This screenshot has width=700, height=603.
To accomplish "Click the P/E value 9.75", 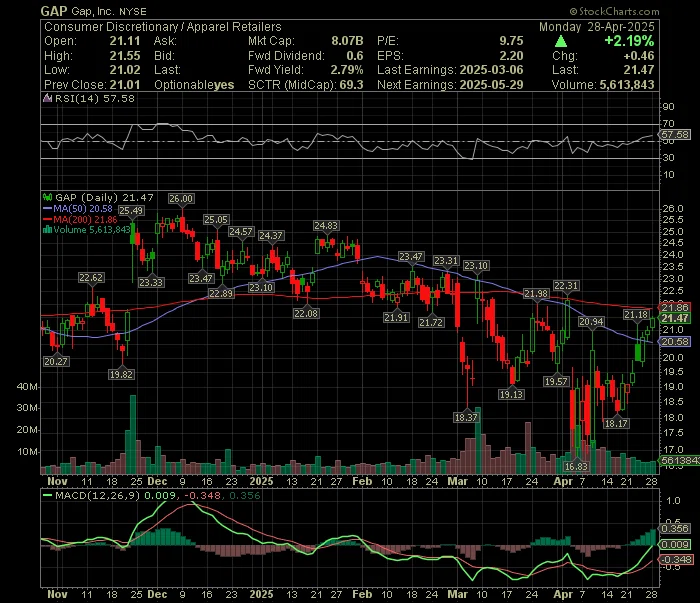I will 511,41.
